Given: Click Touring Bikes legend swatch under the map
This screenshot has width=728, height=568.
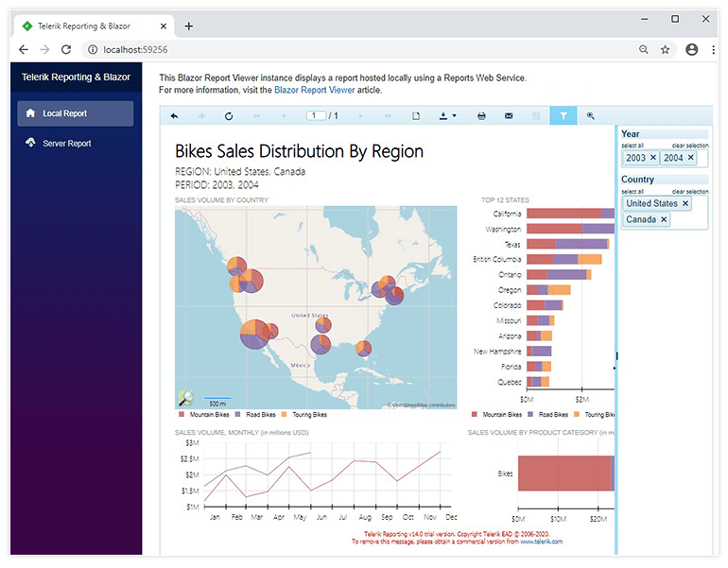Looking at the screenshot, I should pyautogui.click(x=285, y=414).
